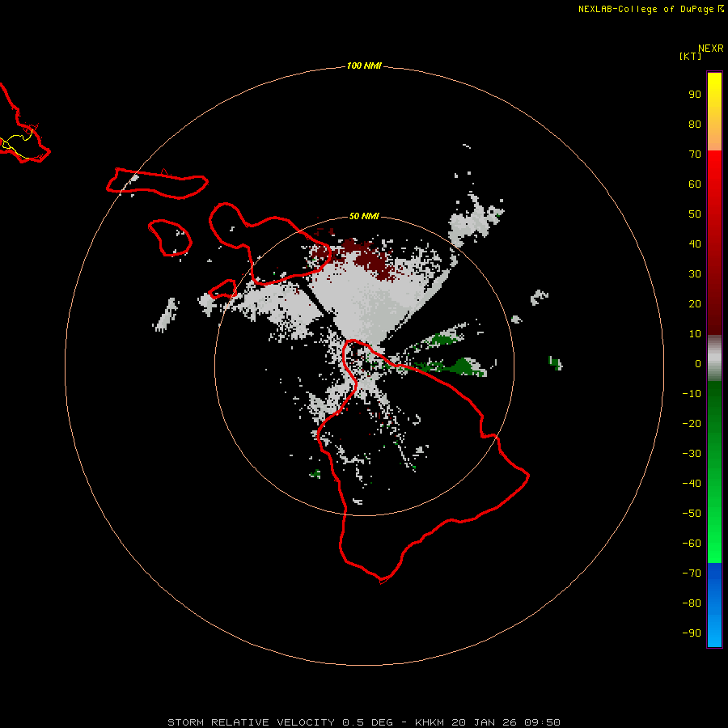728x728 pixels.
Task: Click the -80 value on velocity scale
Action: point(692,603)
